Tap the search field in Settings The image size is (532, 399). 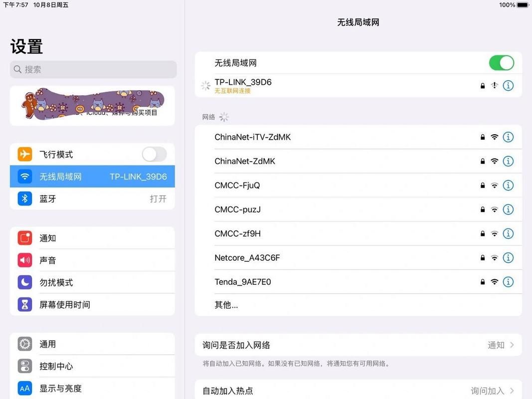click(x=93, y=69)
